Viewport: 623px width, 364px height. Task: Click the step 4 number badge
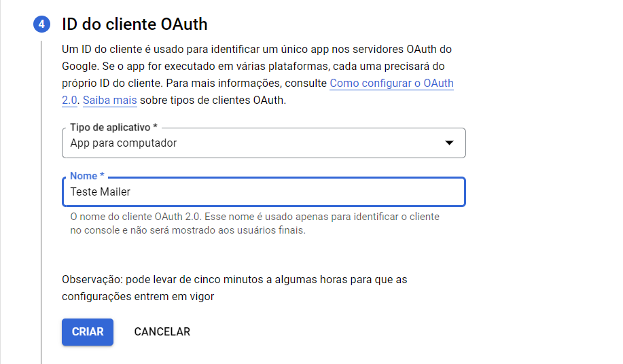coord(41,24)
